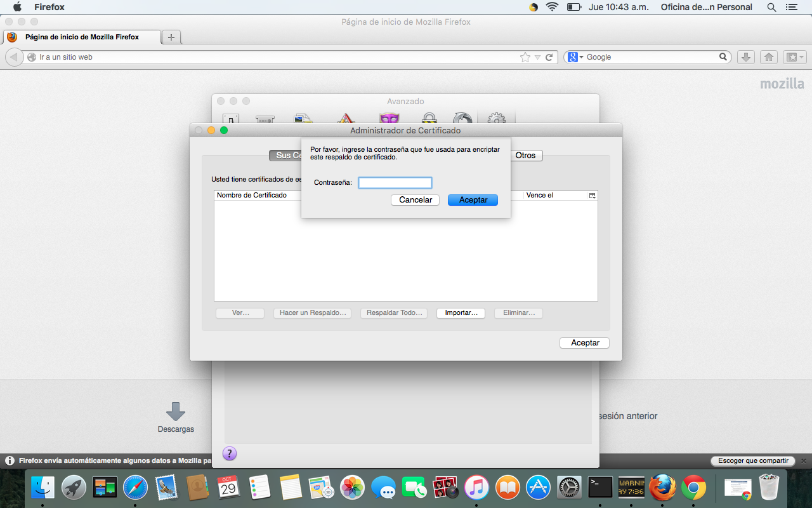This screenshot has height=508, width=812.
Task: Click the Eliminar... button
Action: coord(519,313)
